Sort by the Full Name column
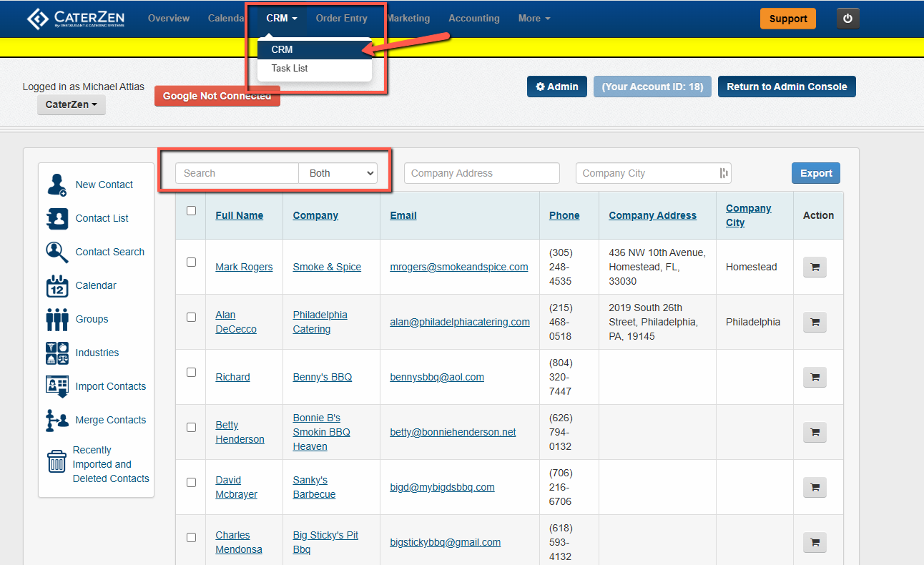Image resolution: width=924 pixels, height=565 pixels. click(240, 215)
